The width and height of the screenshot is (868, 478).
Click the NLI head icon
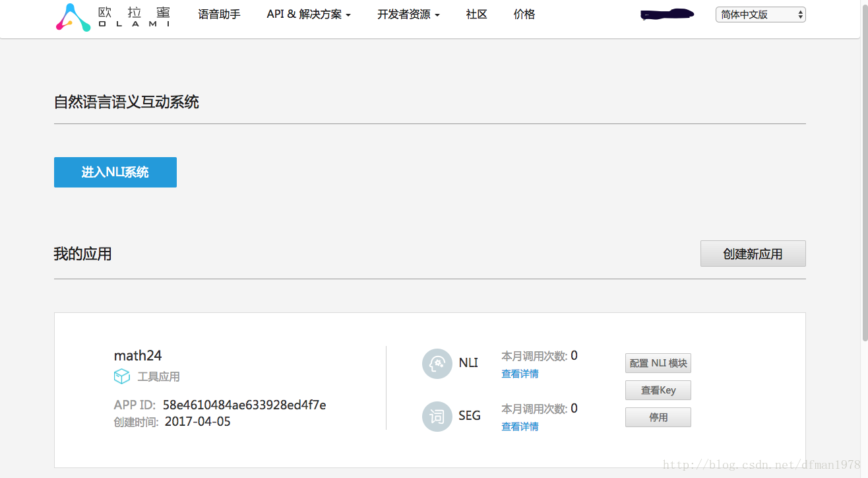[437, 363]
